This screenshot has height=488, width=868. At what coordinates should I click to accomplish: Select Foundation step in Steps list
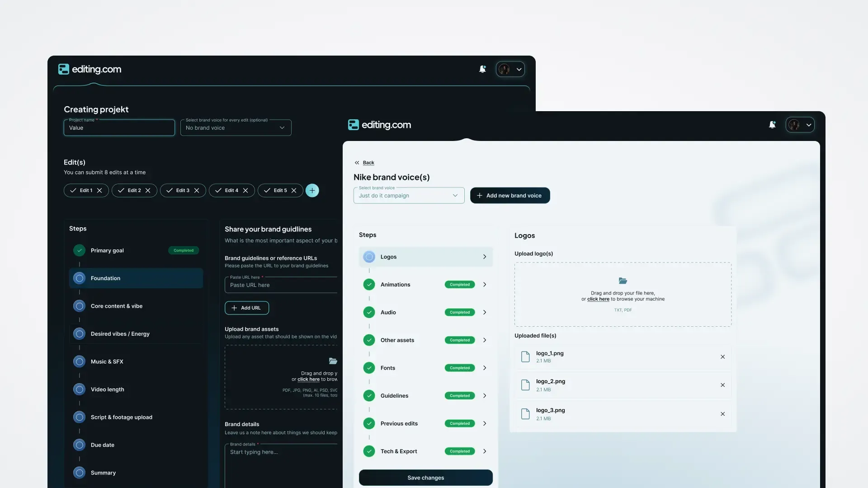click(x=136, y=278)
